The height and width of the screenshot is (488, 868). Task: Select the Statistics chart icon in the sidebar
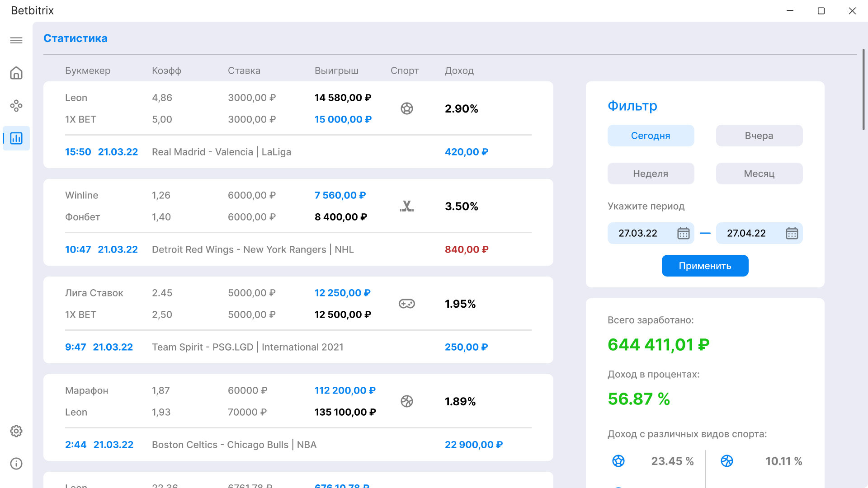(x=16, y=138)
